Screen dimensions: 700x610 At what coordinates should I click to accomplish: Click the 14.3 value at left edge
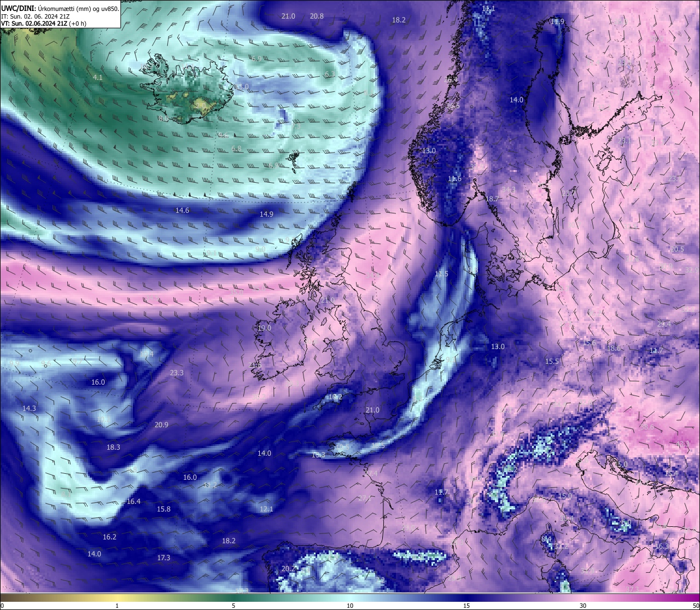29,409
